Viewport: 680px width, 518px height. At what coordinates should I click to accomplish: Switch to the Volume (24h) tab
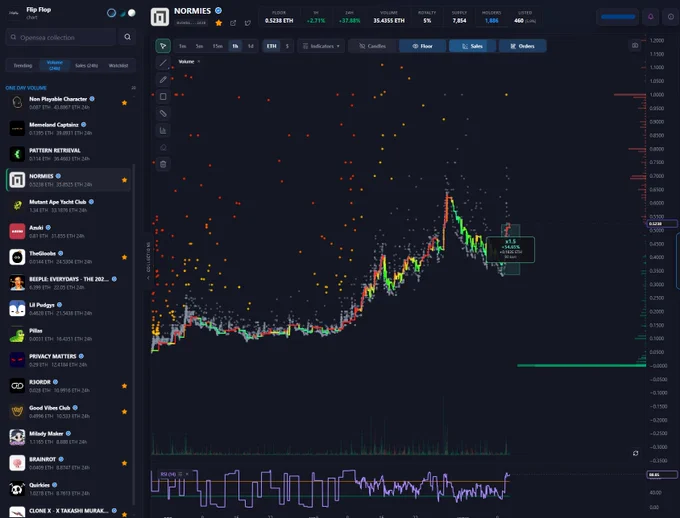click(55, 66)
